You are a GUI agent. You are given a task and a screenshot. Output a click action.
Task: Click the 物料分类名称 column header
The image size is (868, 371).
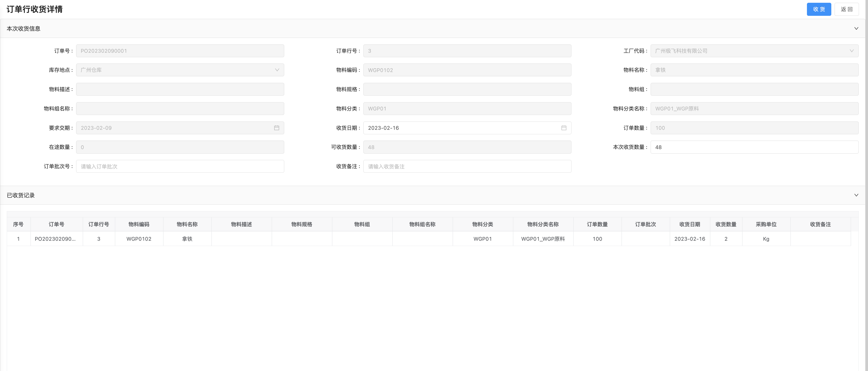tap(543, 224)
